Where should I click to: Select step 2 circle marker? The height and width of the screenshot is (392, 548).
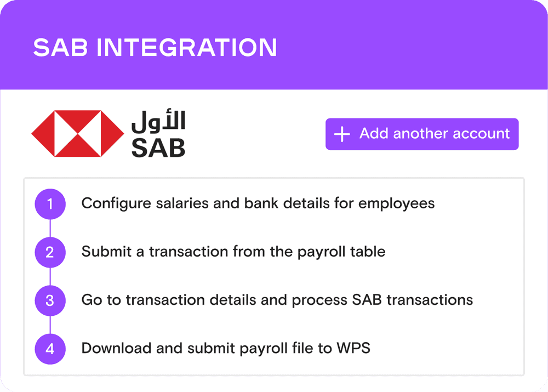(x=50, y=252)
